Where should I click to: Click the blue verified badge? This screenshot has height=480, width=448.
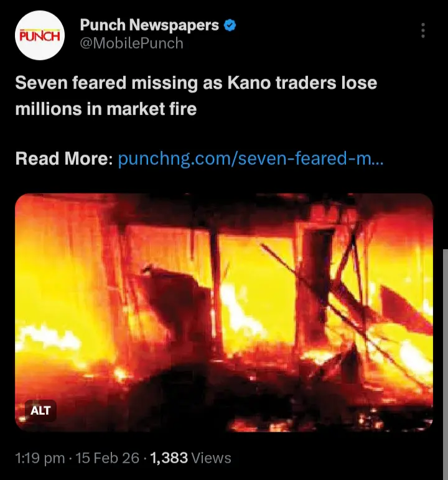[x=230, y=25]
